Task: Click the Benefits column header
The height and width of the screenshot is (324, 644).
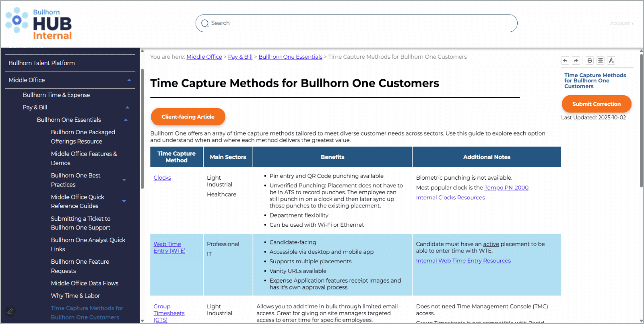Action: click(332, 157)
